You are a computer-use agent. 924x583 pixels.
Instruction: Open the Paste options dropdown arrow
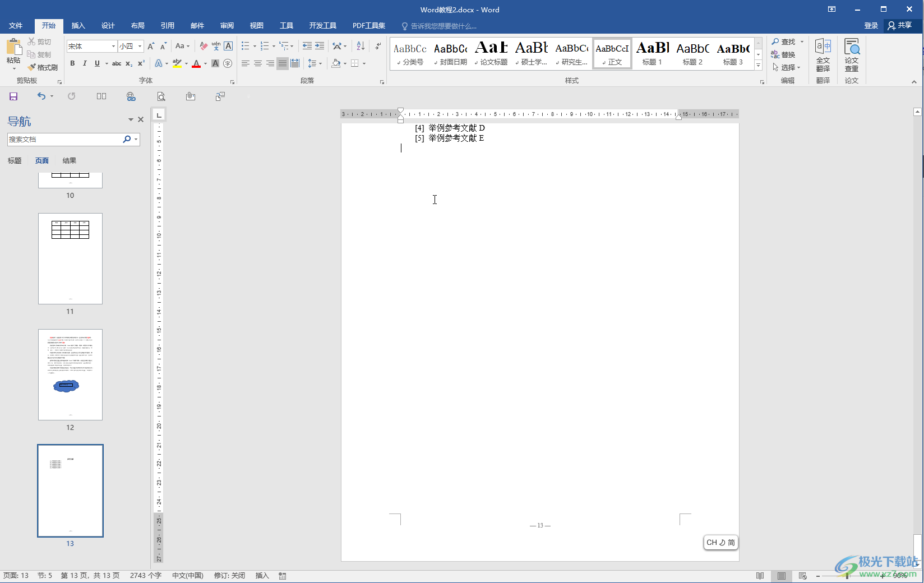(14, 68)
